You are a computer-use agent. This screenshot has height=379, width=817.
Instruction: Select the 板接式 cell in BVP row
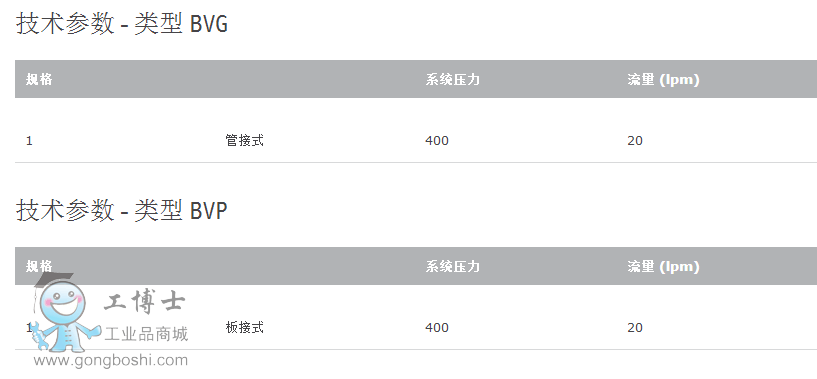[244, 327]
